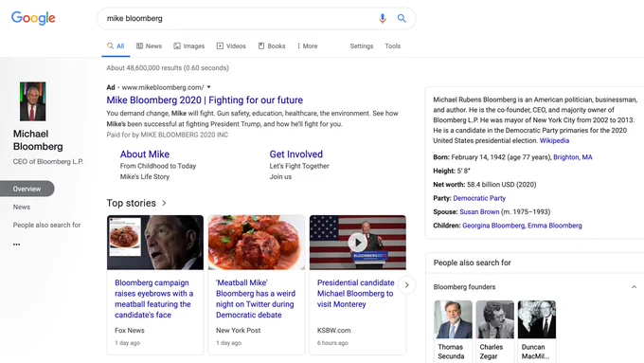Open the Emma Bloomberg link
The width and height of the screenshot is (644, 363).
[x=554, y=226]
